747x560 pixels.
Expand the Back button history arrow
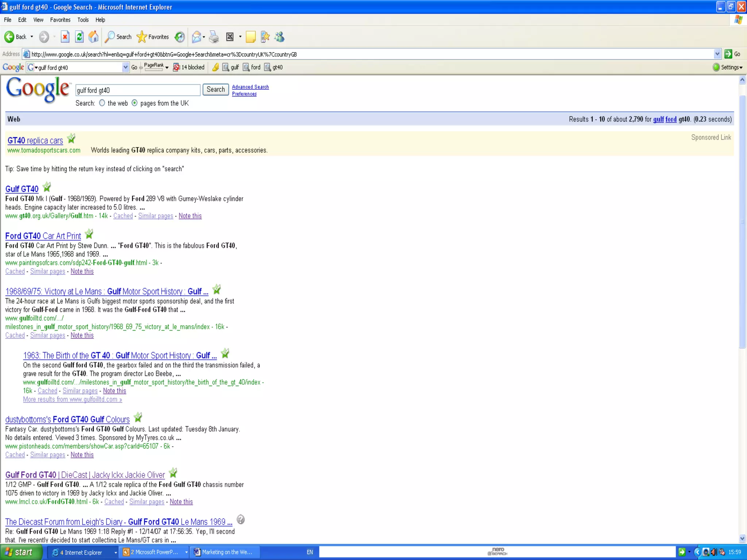(x=32, y=37)
